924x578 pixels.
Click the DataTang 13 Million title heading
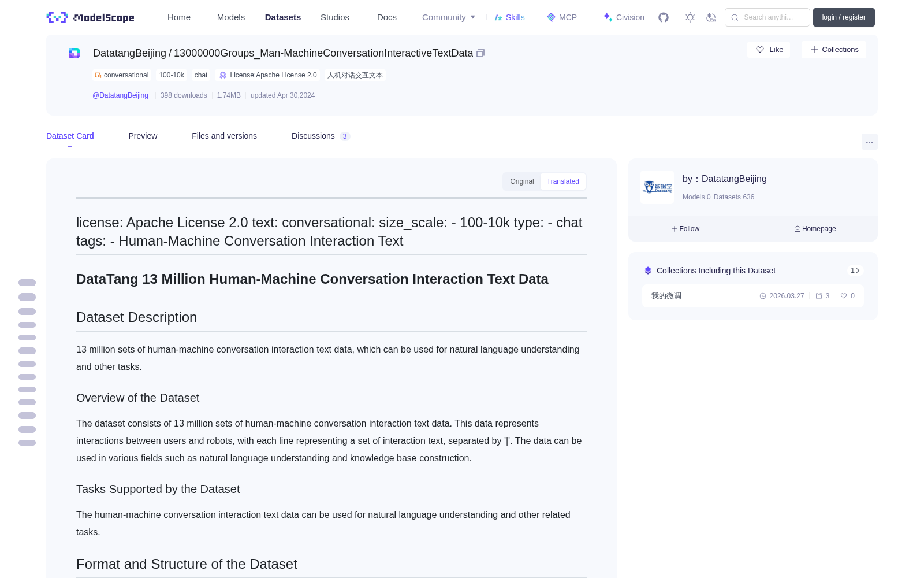point(312,279)
